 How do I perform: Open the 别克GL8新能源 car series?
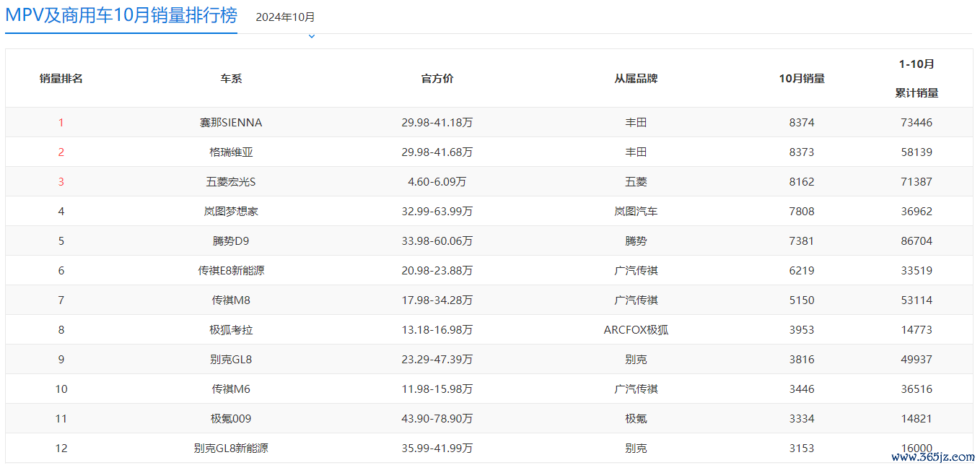point(231,448)
